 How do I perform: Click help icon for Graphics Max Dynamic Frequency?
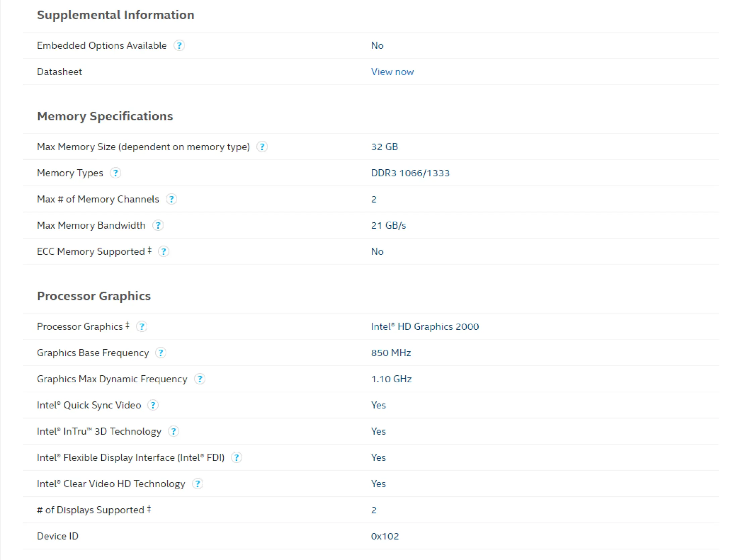(x=200, y=379)
